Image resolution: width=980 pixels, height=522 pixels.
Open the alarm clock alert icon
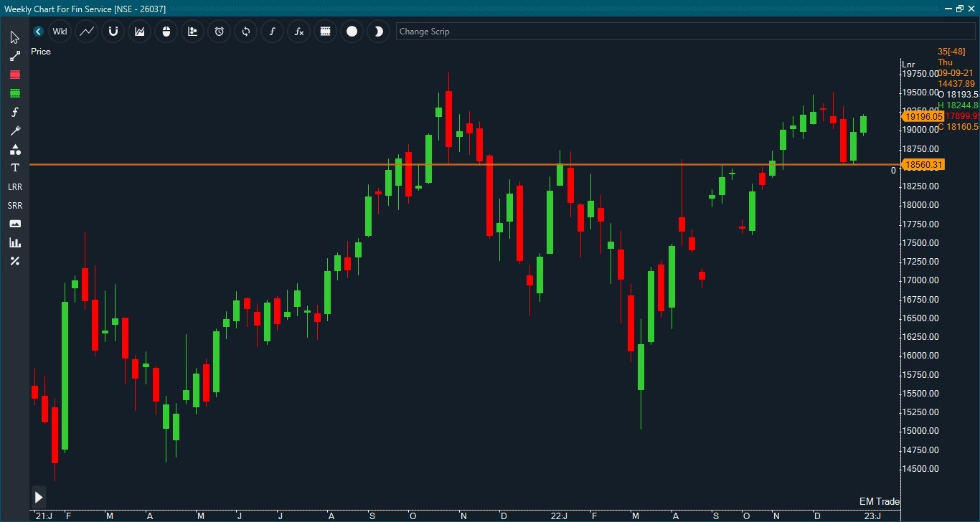[x=219, y=32]
